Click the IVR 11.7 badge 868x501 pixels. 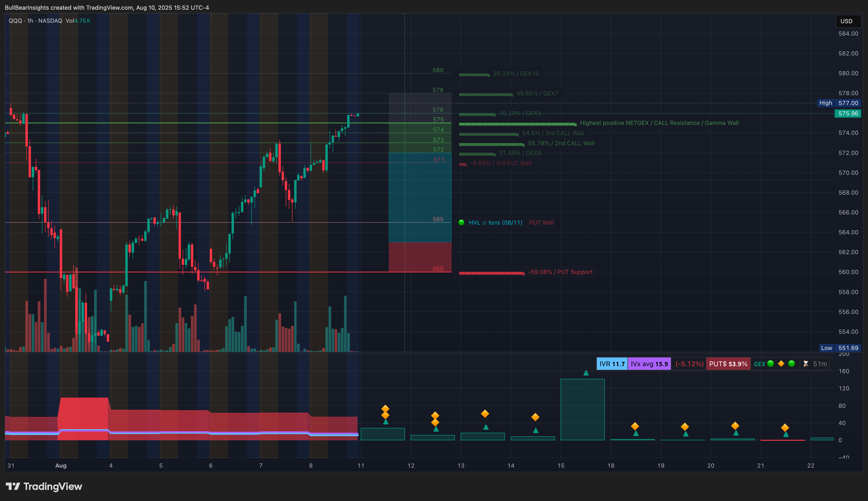[612, 364]
